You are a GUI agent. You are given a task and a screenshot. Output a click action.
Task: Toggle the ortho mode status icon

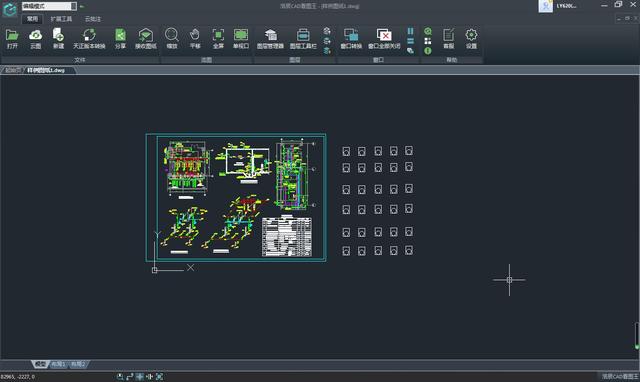point(130,377)
